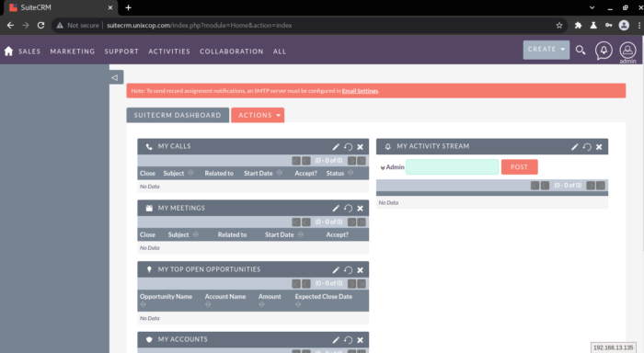Refresh the My Accounts dashlet
Screen dimensions: 644x353
coord(348,340)
